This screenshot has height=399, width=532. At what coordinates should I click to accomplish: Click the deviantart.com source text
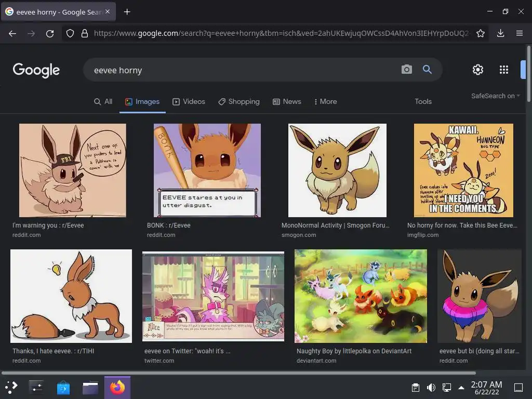click(x=316, y=361)
